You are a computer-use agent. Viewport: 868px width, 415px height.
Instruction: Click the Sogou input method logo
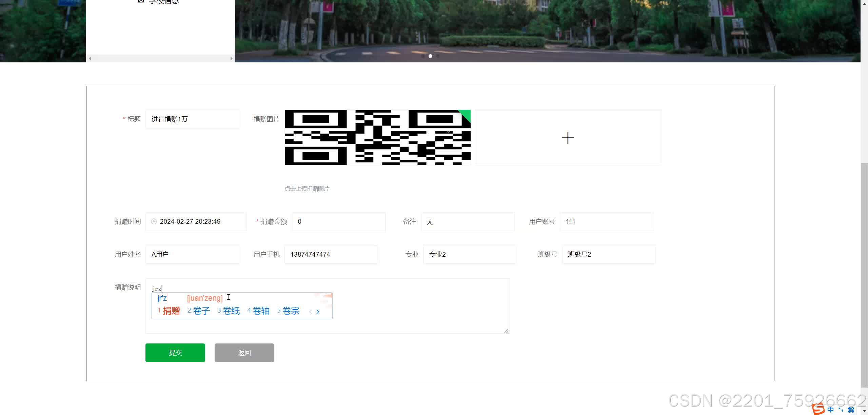[x=818, y=409]
